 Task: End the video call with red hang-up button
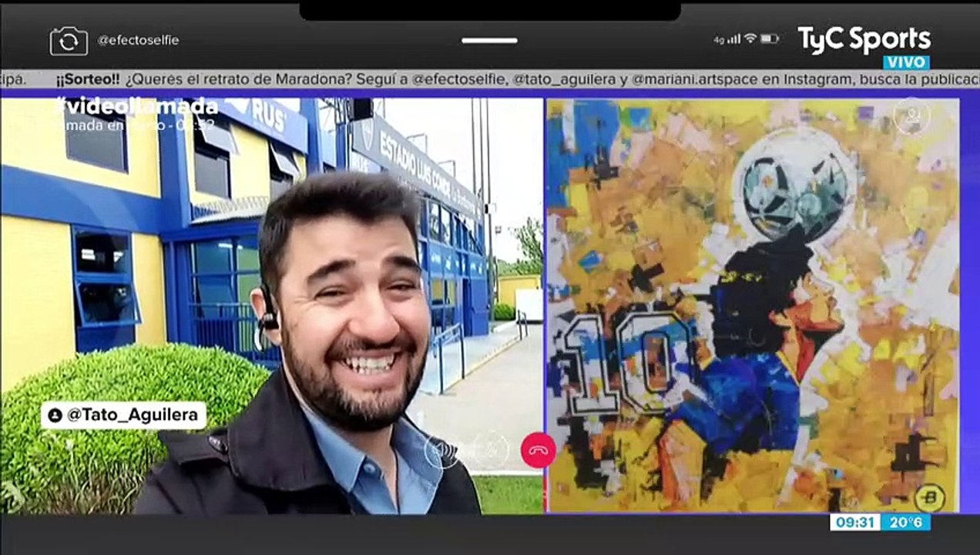[x=538, y=451]
